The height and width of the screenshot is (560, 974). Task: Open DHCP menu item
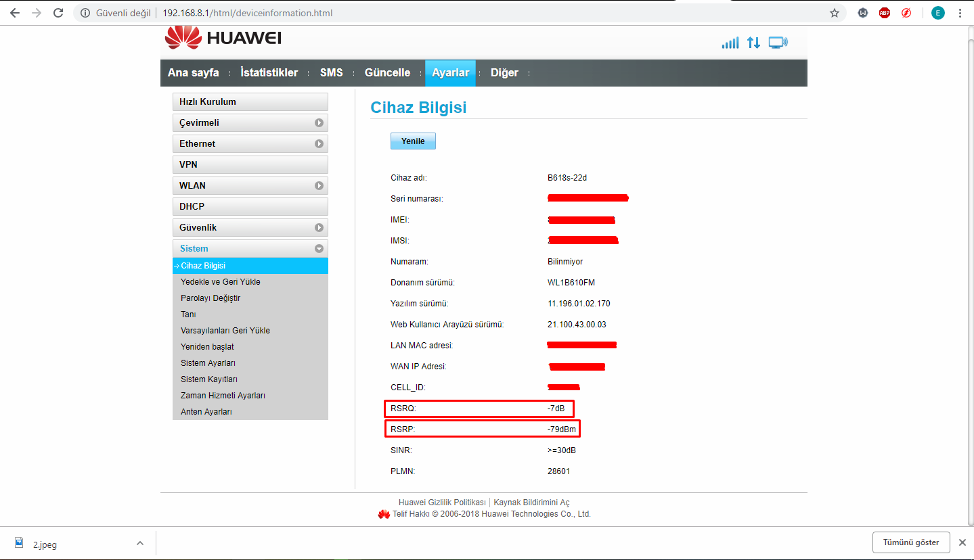point(250,206)
